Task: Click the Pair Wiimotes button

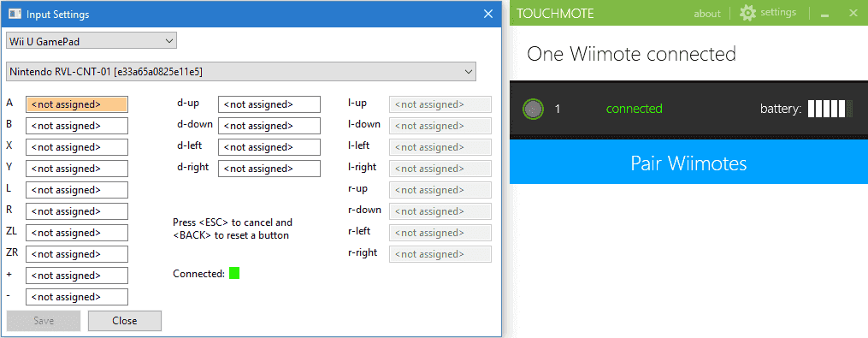Action: [x=688, y=163]
